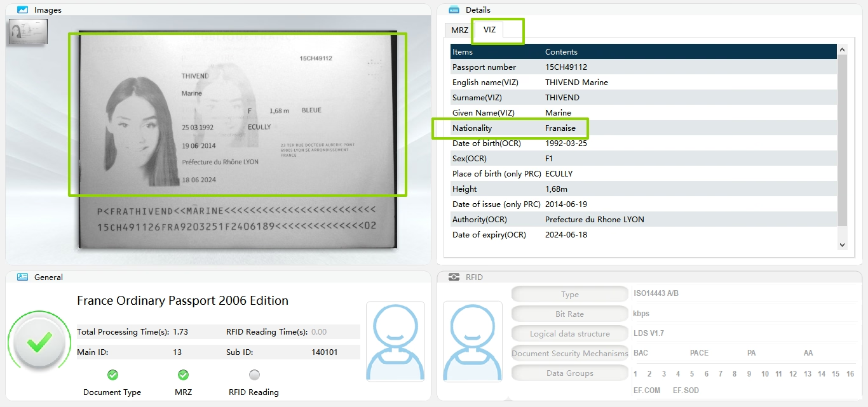Click the RFID Reading gray status indicator
868x407 pixels.
pos(254,375)
